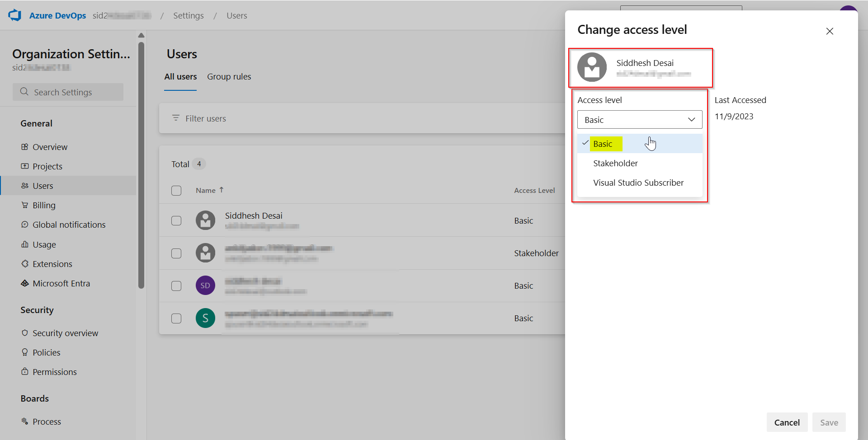Image resolution: width=868 pixels, height=440 pixels.
Task: Click the Usage chart icon
Action: pyautogui.click(x=25, y=244)
